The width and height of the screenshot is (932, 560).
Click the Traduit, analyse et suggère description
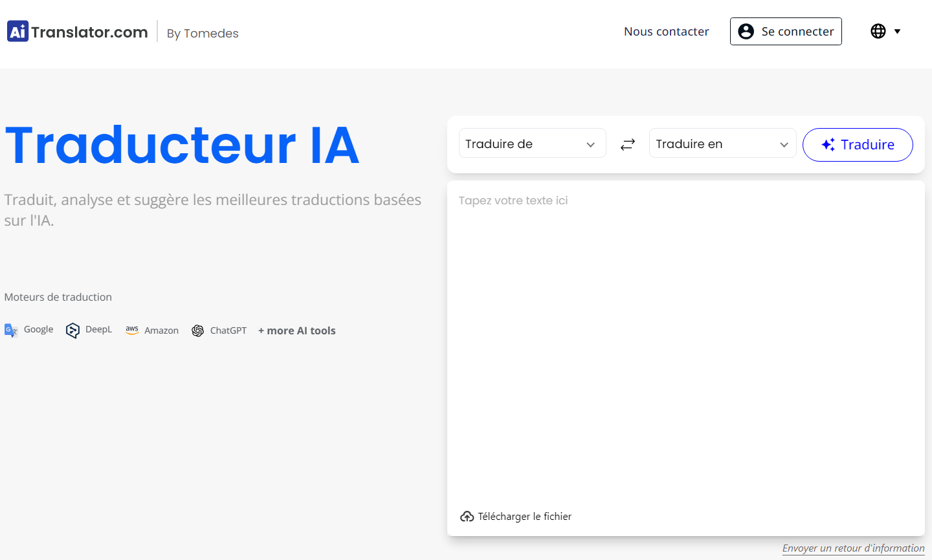tap(212, 210)
